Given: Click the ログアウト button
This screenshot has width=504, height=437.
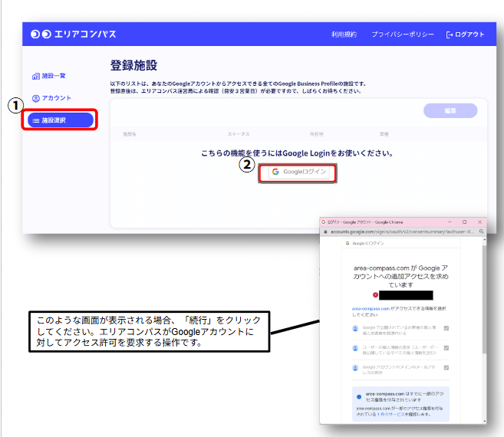Looking at the screenshot, I should point(465,34).
